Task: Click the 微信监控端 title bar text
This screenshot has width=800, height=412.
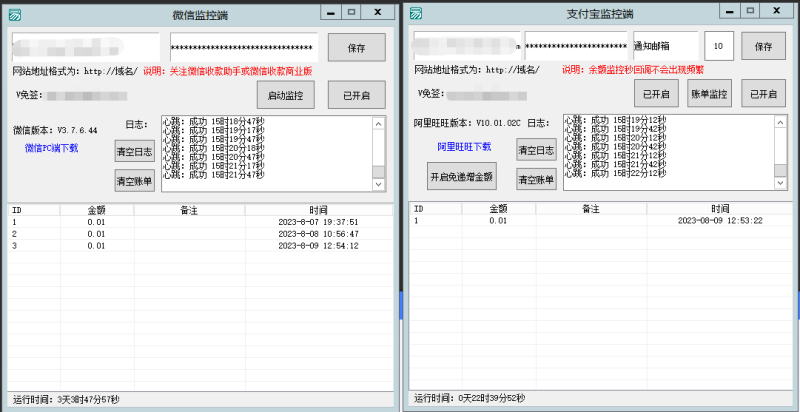Action: (x=200, y=15)
